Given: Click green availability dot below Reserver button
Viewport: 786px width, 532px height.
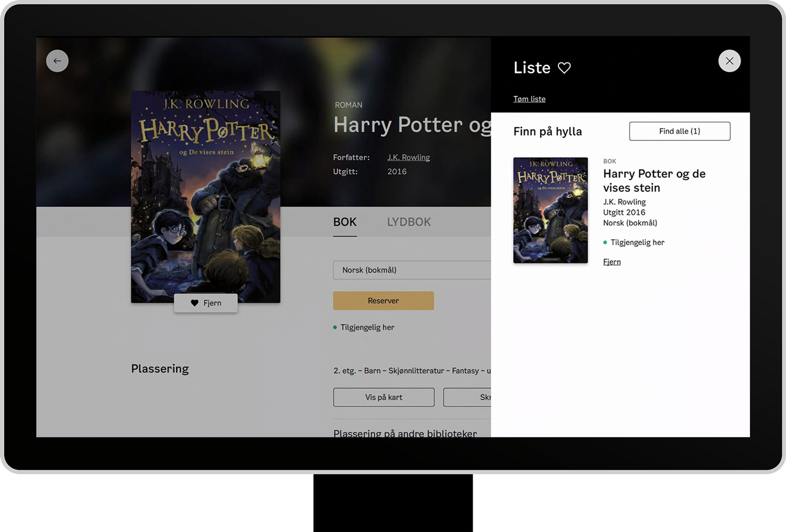Looking at the screenshot, I should [x=335, y=328].
